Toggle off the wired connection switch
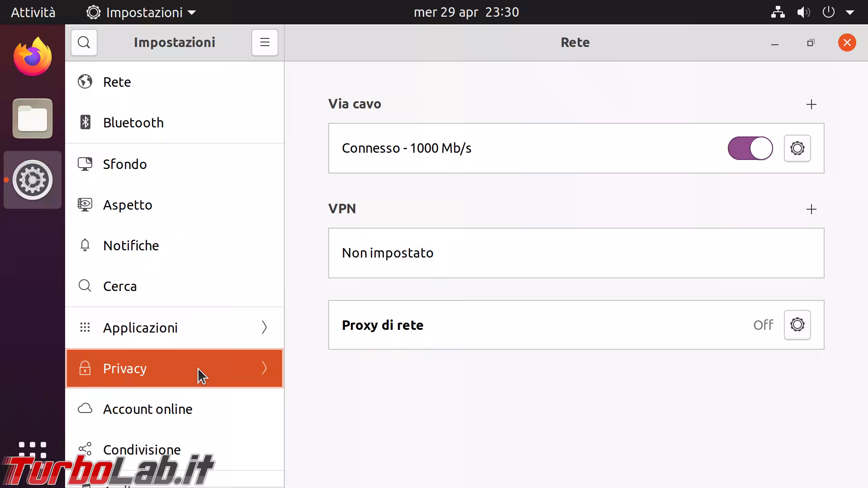The image size is (868, 488). 750,148
